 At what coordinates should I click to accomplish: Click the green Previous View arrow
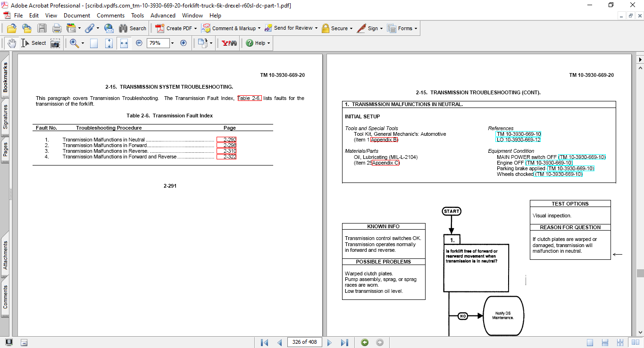coord(365,342)
